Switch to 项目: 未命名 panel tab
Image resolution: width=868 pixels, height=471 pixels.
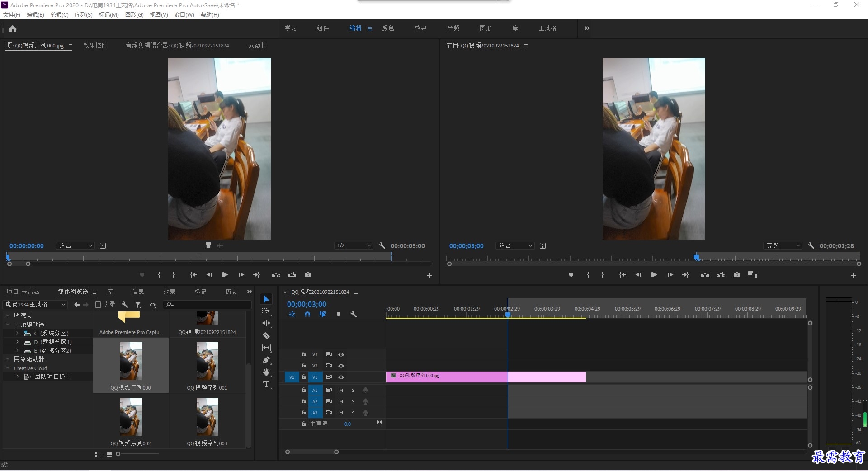23,292
